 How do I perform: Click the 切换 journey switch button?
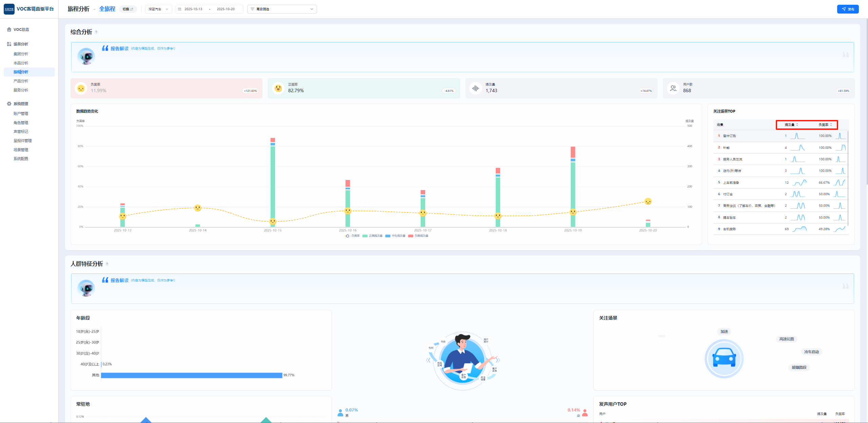[128, 9]
